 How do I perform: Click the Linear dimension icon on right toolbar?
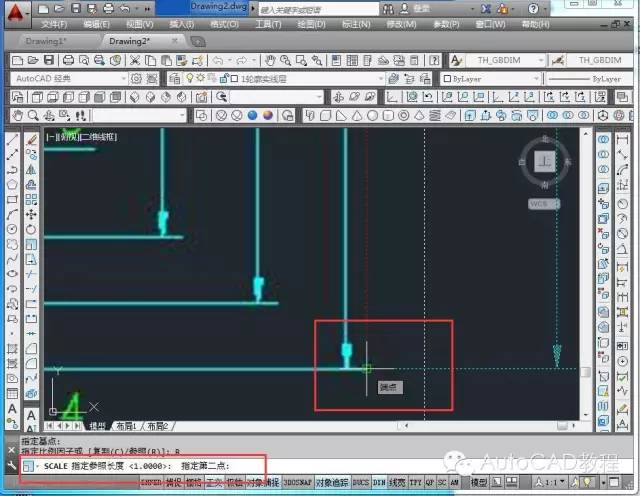[622, 140]
